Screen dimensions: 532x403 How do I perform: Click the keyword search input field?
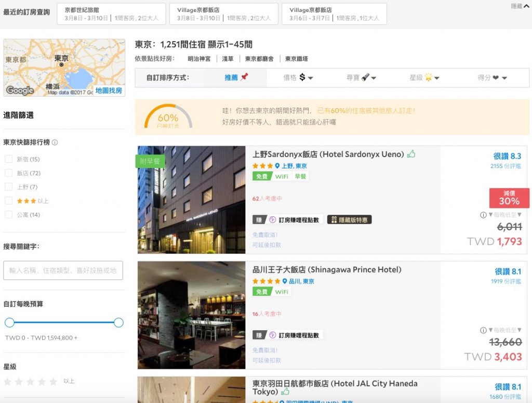pyautogui.click(x=63, y=270)
